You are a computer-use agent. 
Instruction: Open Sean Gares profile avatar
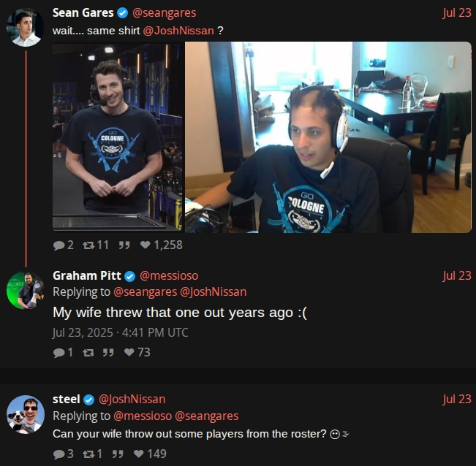point(26,27)
